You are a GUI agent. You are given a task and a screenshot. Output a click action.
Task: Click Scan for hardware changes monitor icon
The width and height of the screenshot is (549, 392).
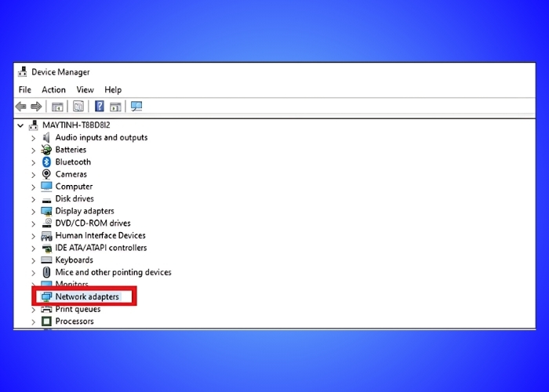(x=136, y=107)
